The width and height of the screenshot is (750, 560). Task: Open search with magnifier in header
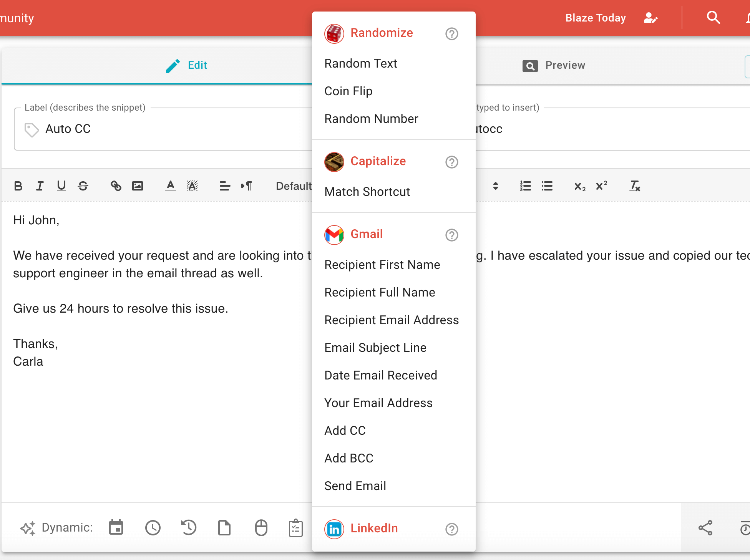coord(713,18)
